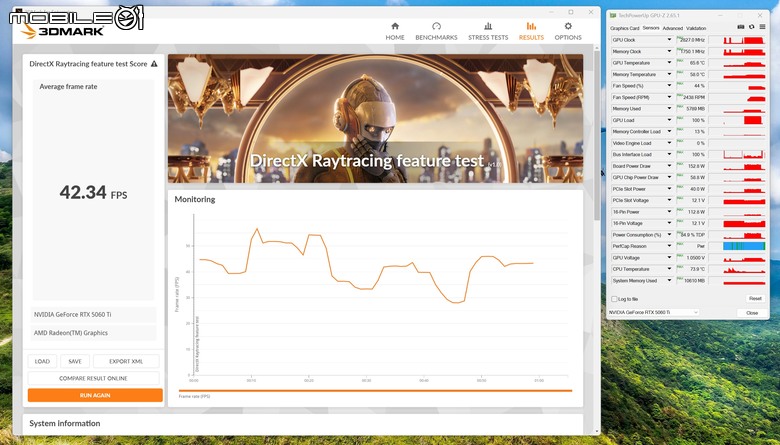Click AMD Radeon(TM) Graphics row
The width and height of the screenshot is (780, 445).
click(x=94, y=333)
